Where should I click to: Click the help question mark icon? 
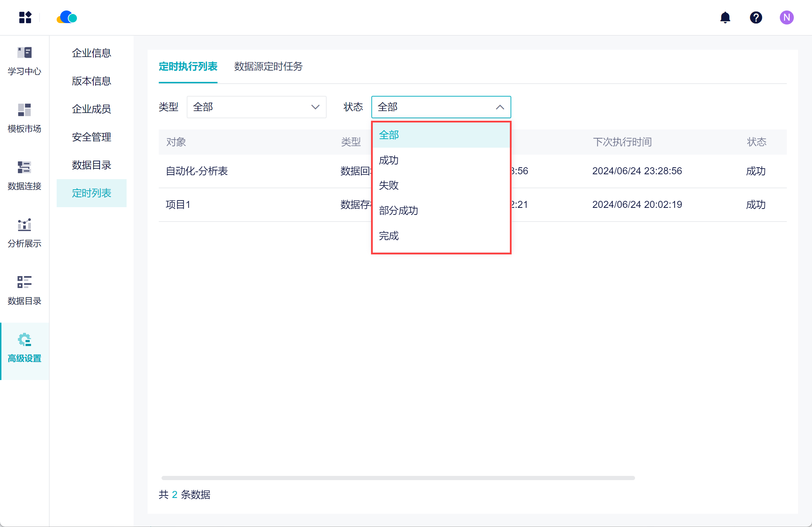pos(756,17)
